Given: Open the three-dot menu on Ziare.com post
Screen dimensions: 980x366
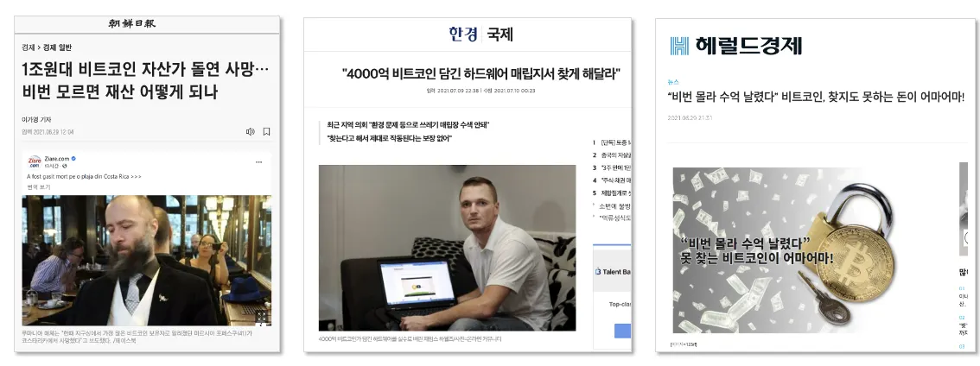Looking at the screenshot, I should (258, 162).
